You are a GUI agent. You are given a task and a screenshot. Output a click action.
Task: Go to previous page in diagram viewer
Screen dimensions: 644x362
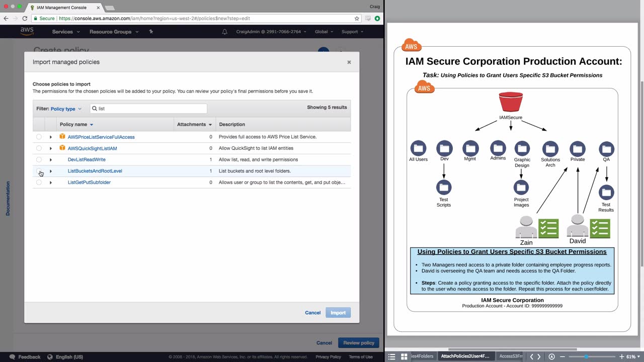click(x=532, y=356)
